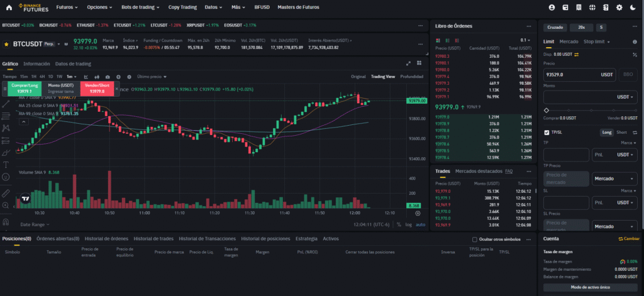Open the fee percent calculator icon
644x296 pixels.
pyautogui.click(x=635, y=54)
